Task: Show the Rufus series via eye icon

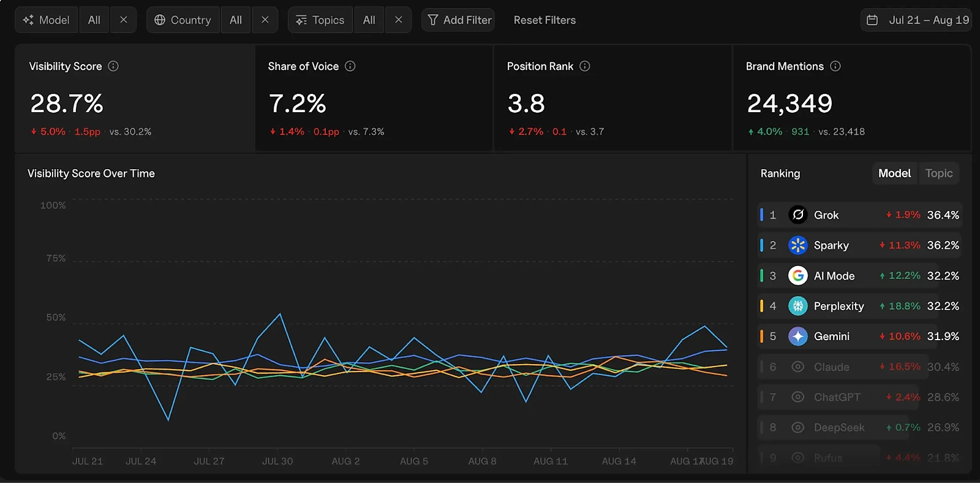Action: [797, 458]
